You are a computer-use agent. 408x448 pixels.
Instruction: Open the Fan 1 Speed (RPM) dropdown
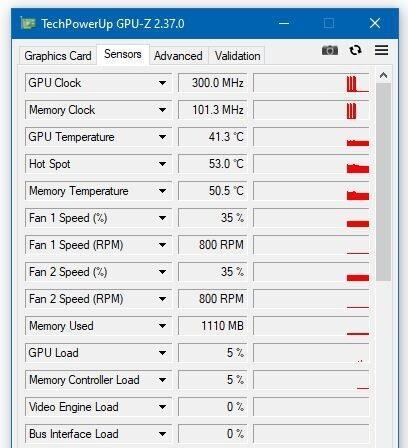tap(162, 245)
